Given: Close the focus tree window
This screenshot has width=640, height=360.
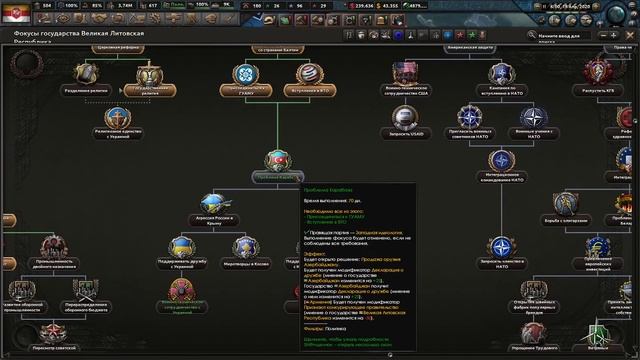Looking at the screenshot, I should [x=630, y=36].
